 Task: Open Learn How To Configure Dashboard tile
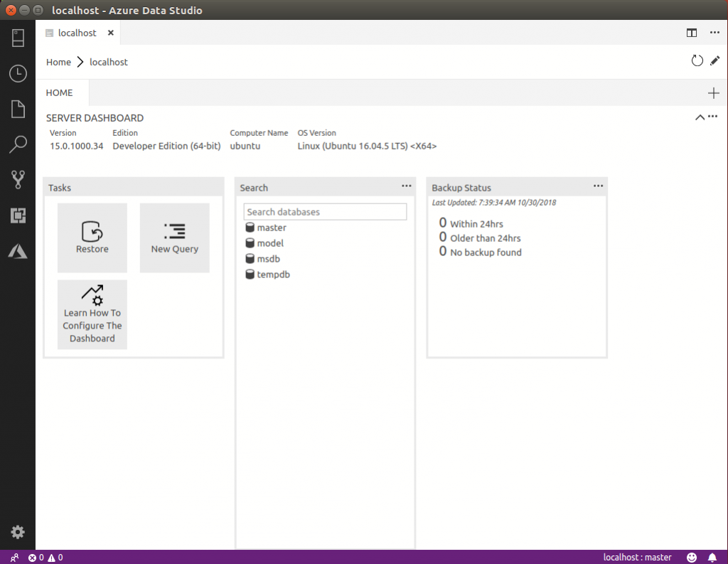pyautogui.click(x=92, y=314)
